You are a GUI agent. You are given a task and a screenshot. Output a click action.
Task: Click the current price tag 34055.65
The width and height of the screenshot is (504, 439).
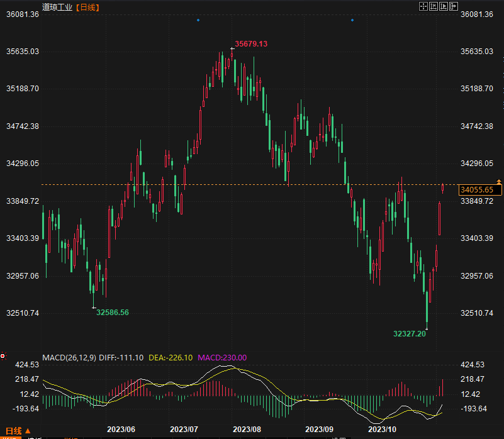coord(476,189)
